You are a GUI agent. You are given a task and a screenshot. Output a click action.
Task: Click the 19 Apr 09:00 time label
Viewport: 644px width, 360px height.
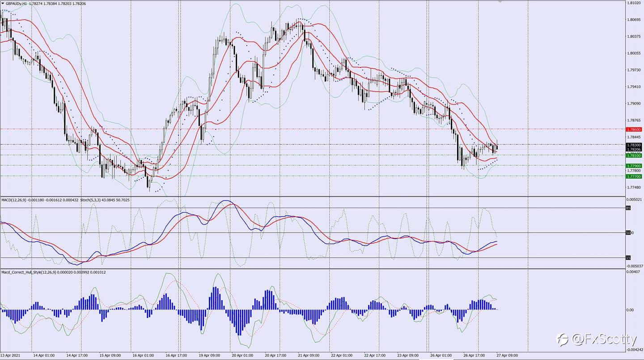pyautogui.click(x=209, y=356)
